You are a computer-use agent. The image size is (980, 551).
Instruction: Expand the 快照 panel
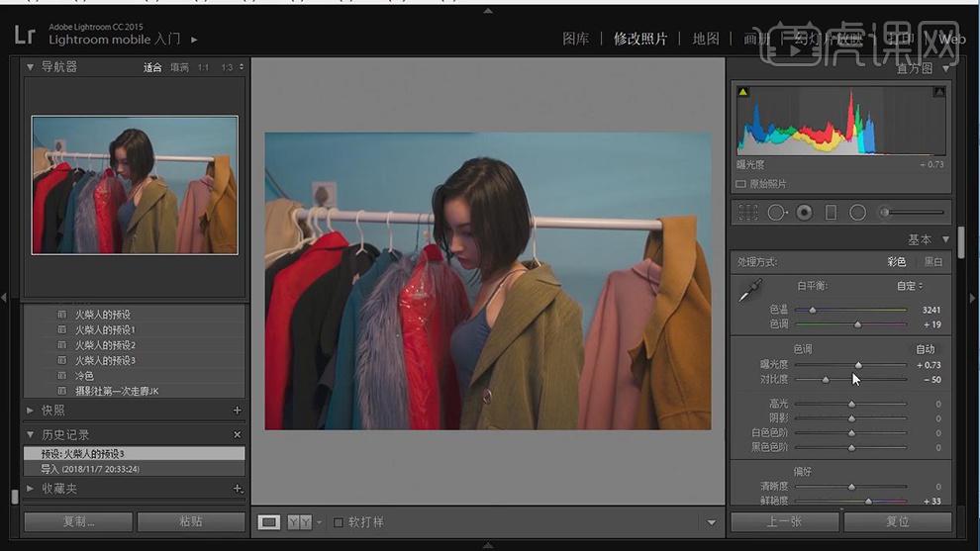(30, 411)
